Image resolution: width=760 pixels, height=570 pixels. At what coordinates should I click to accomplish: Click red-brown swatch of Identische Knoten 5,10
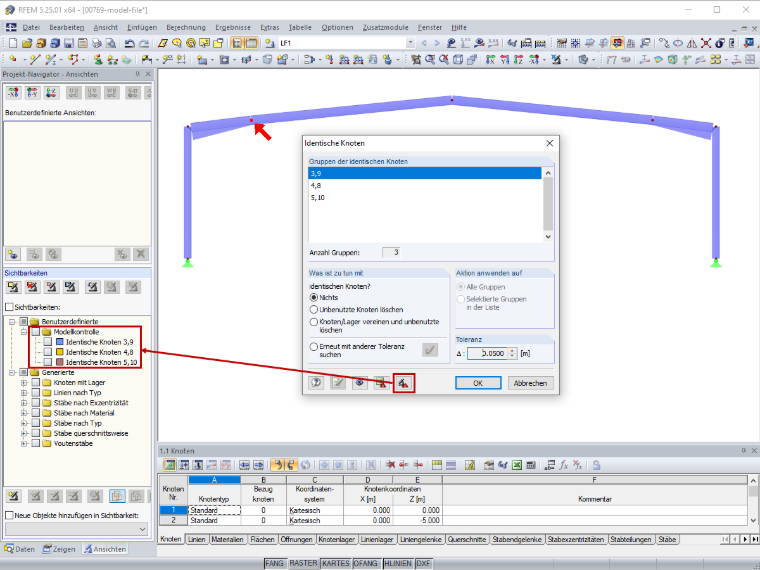(x=60, y=362)
